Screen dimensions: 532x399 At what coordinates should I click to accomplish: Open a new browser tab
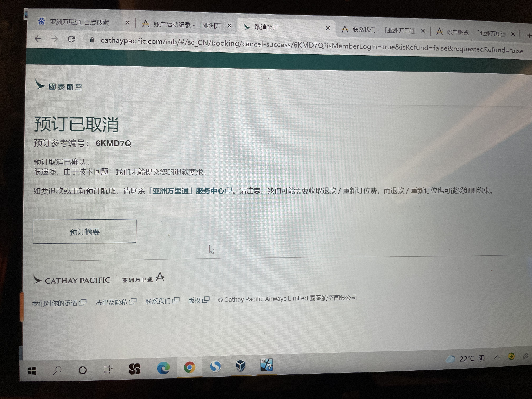(529, 35)
